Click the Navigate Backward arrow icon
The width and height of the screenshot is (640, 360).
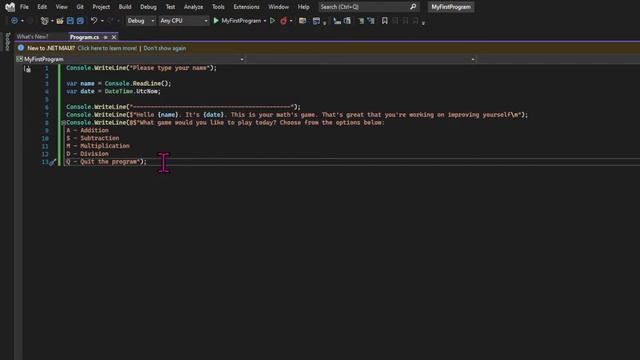[14, 21]
